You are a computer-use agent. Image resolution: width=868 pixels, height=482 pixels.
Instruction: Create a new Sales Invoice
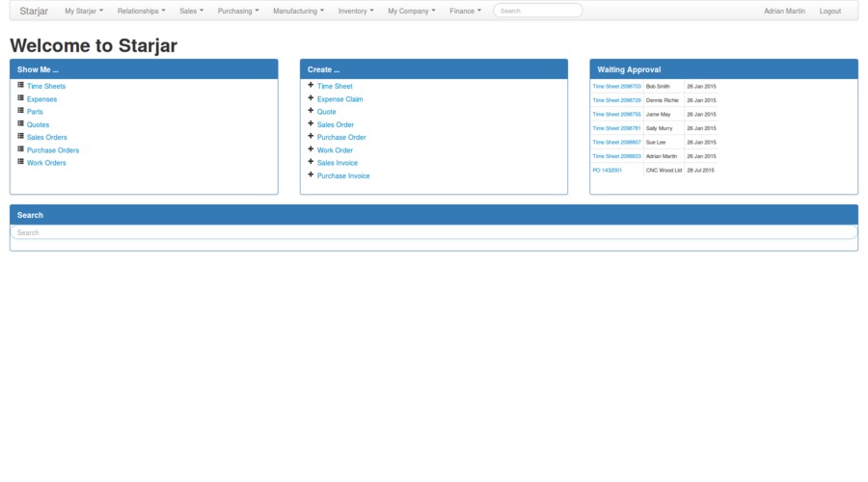pos(338,163)
